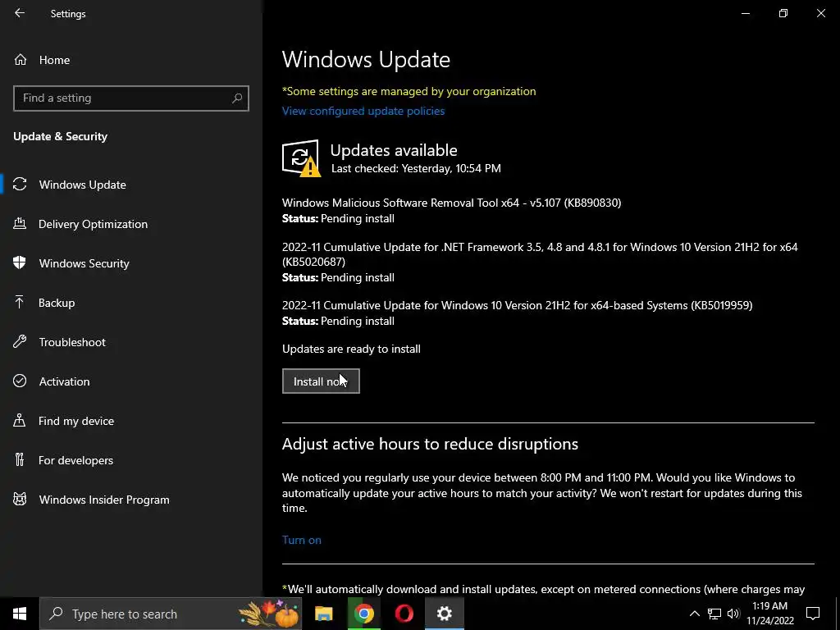840x630 pixels.
Task: Click the Updates are ready to install text
Action: (x=351, y=349)
